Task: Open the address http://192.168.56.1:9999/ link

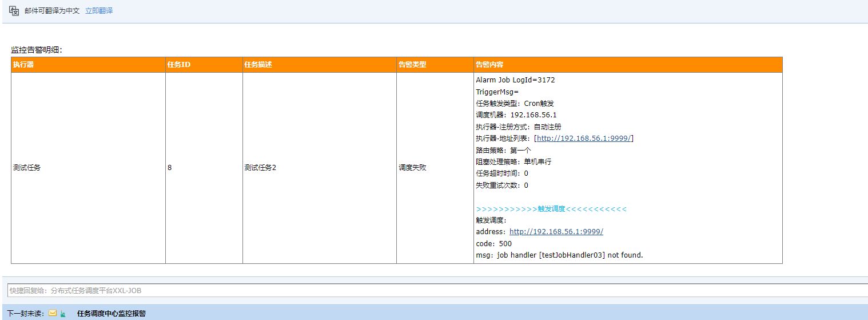Action: [x=556, y=232]
